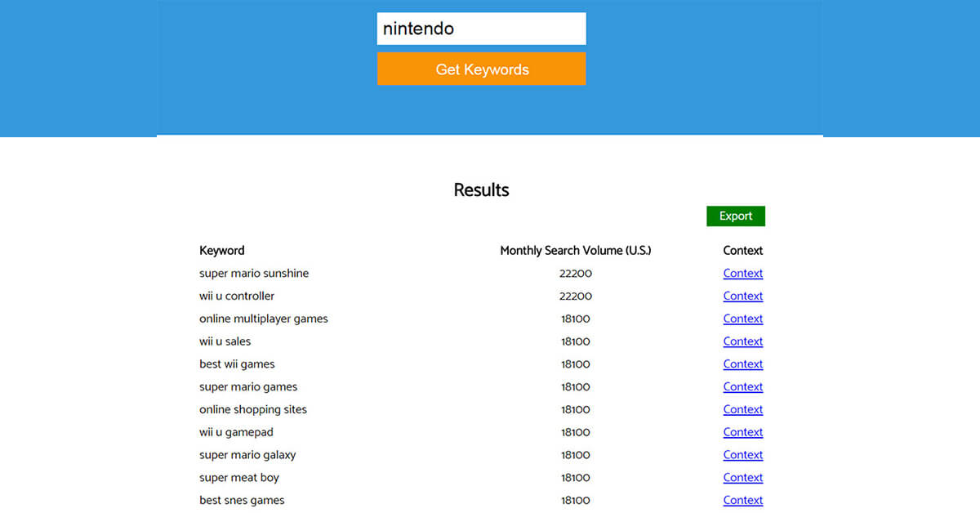Click the search box containing "nintendo"
This screenshot has width=980, height=513.
(481, 29)
